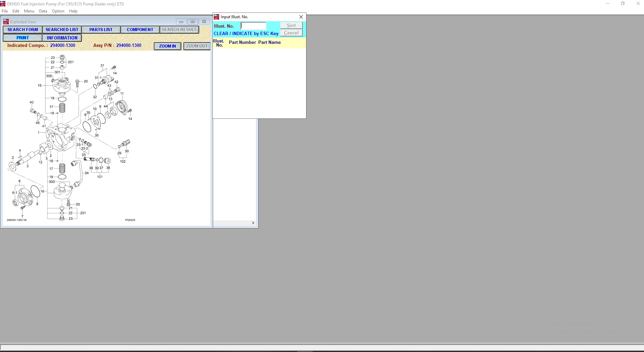Click part label 101 in the diagram
The height and width of the screenshot is (352, 644).
tap(100, 177)
